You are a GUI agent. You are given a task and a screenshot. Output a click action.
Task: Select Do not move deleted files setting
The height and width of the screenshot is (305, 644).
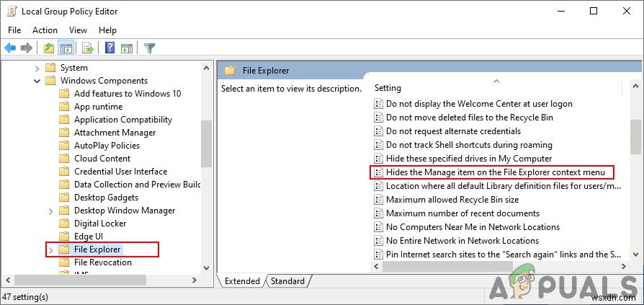click(470, 118)
